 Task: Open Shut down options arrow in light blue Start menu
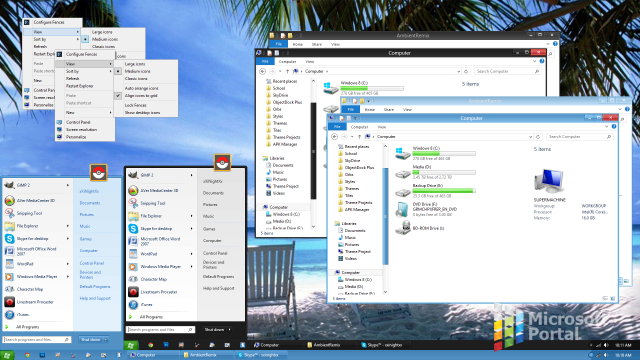pyautogui.click(x=106, y=340)
